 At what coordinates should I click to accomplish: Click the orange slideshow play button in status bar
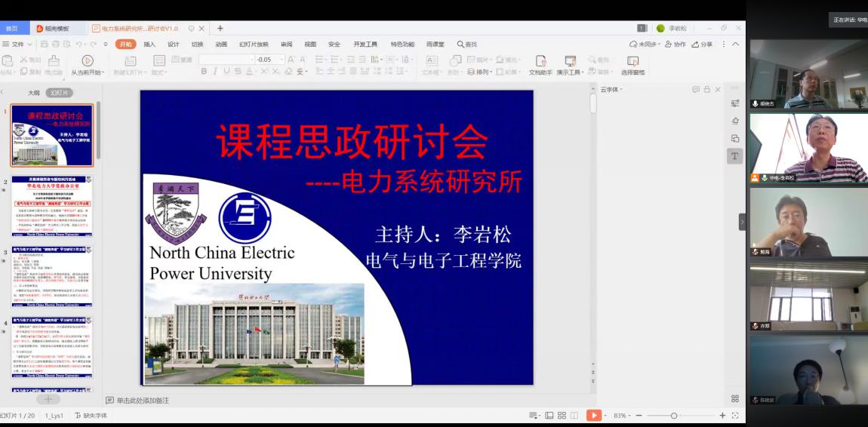pos(594,416)
